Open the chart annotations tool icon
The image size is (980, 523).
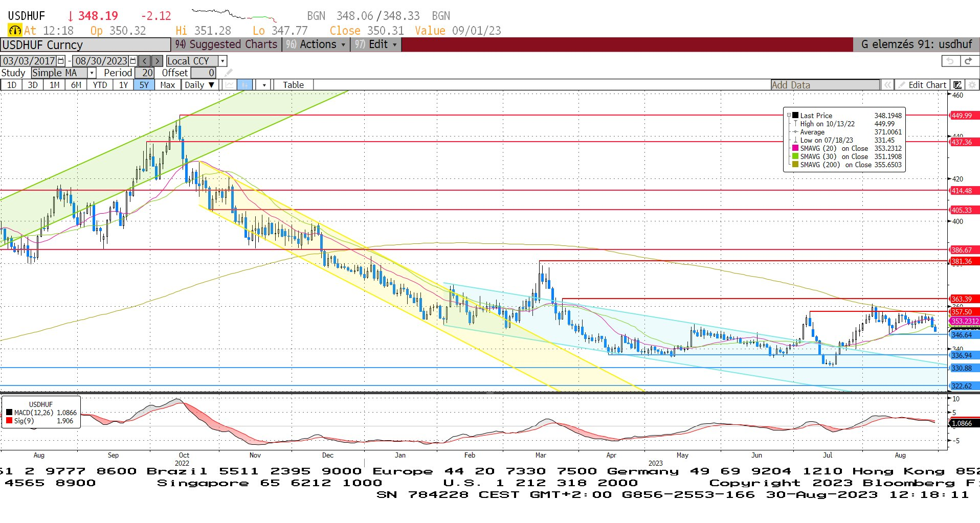(x=957, y=85)
